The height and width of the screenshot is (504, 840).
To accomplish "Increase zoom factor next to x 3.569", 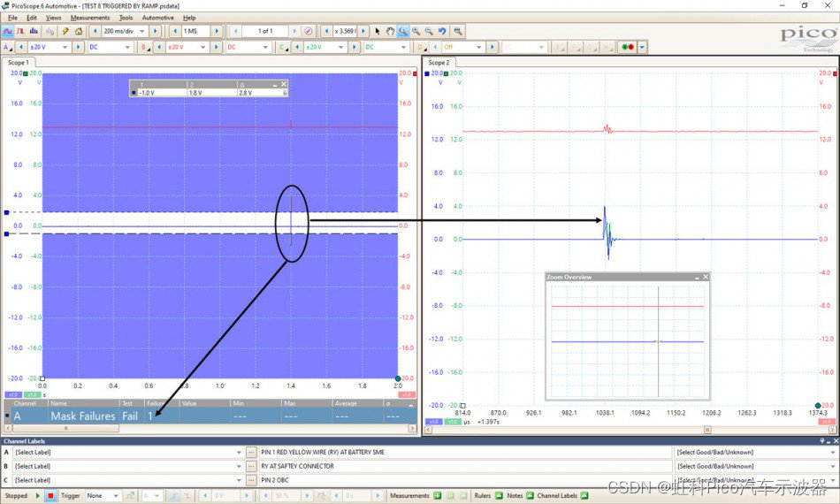I will pos(363,32).
